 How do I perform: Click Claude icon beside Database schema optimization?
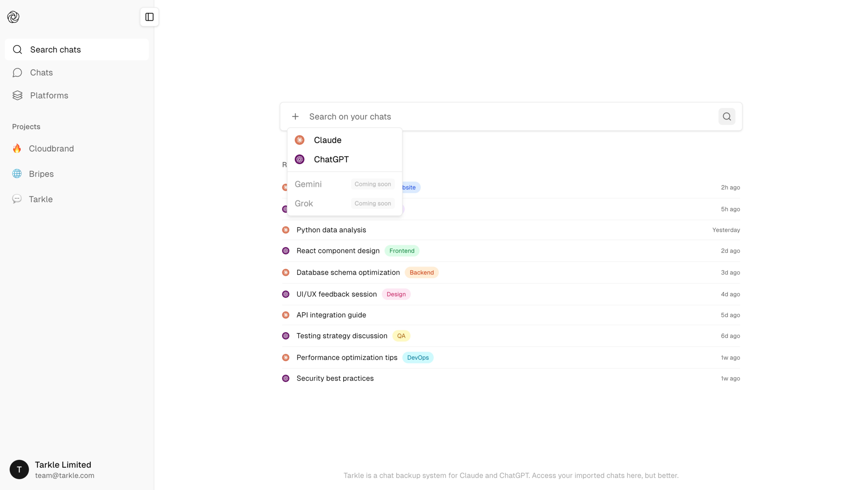point(286,272)
